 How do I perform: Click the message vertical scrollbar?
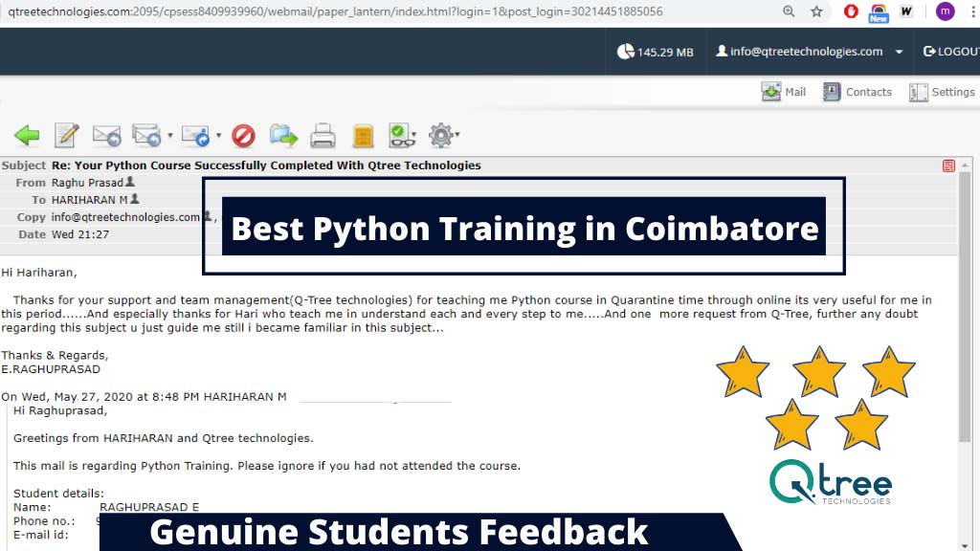point(966,306)
